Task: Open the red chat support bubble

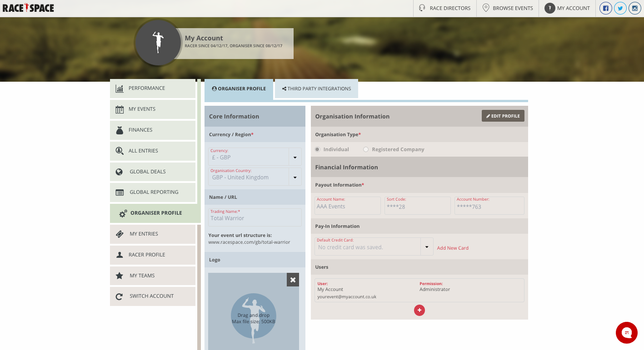Action: [627, 333]
